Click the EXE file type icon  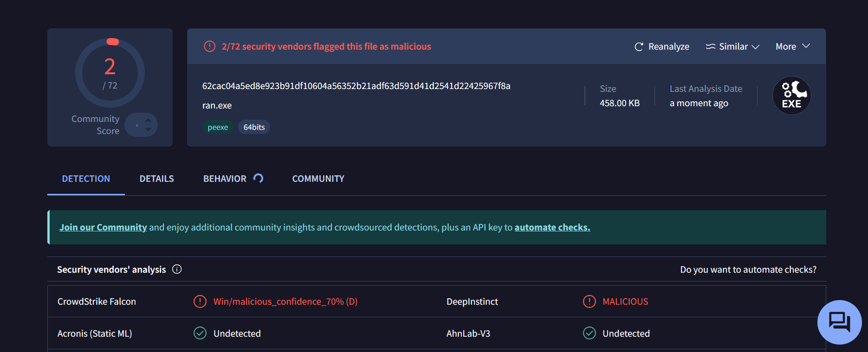[x=791, y=96]
